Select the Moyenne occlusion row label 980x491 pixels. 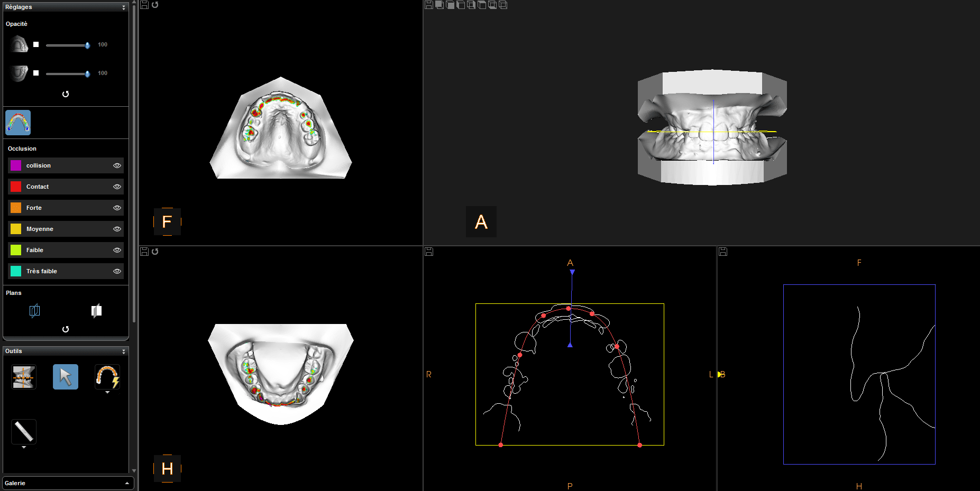[x=40, y=229]
